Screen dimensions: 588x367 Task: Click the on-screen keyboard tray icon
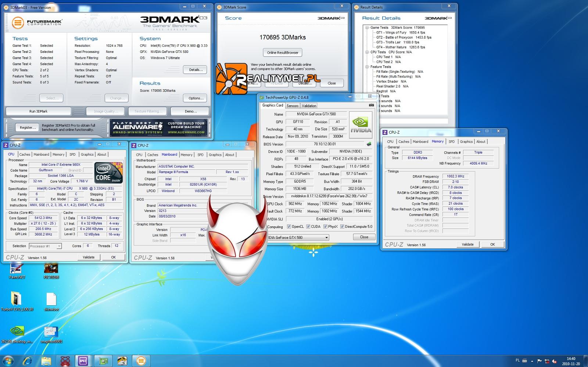pos(525,361)
